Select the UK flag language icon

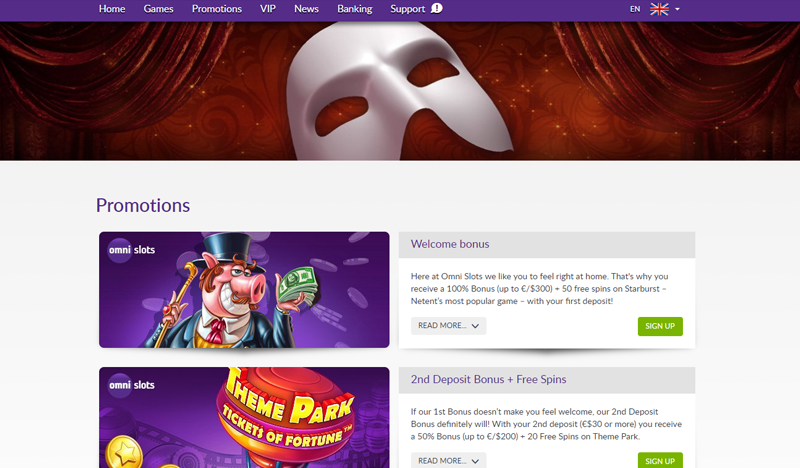[659, 9]
